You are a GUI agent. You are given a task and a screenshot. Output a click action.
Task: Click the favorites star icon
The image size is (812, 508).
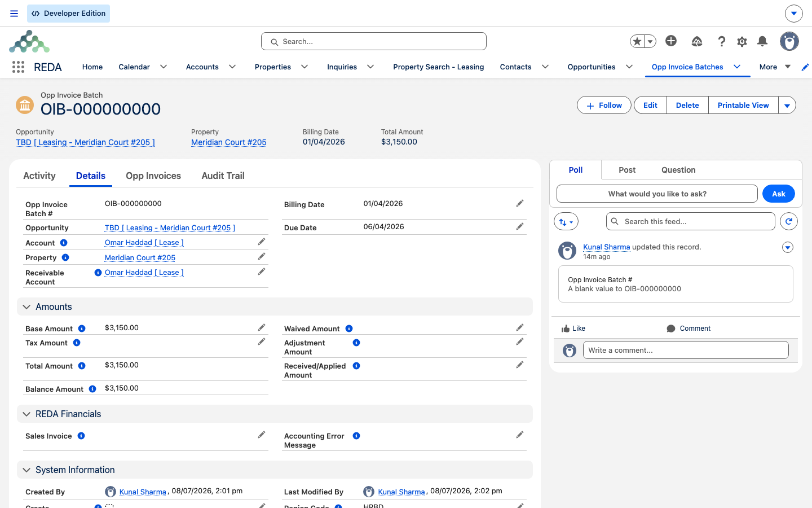point(637,41)
